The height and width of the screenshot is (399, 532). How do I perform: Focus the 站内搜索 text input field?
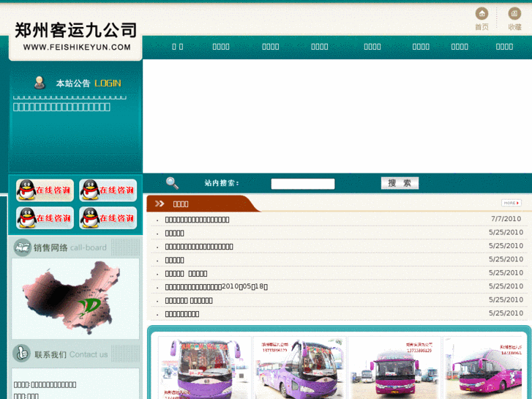coord(303,184)
